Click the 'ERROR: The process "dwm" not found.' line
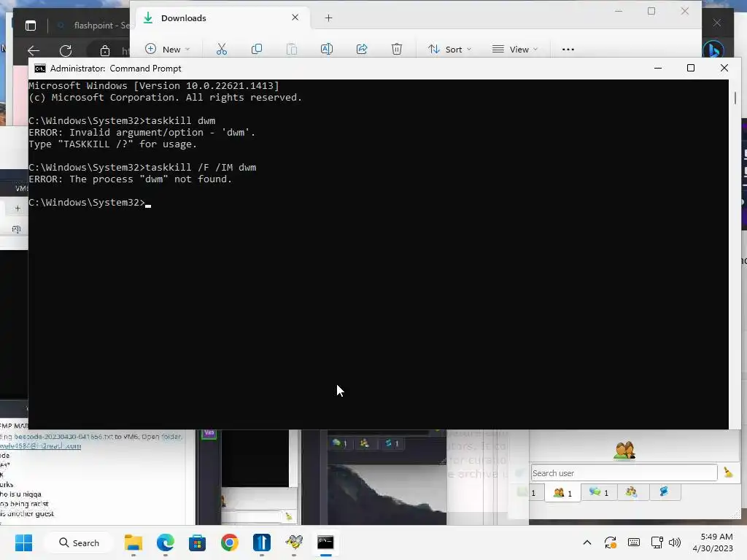747x560 pixels. [x=130, y=179]
